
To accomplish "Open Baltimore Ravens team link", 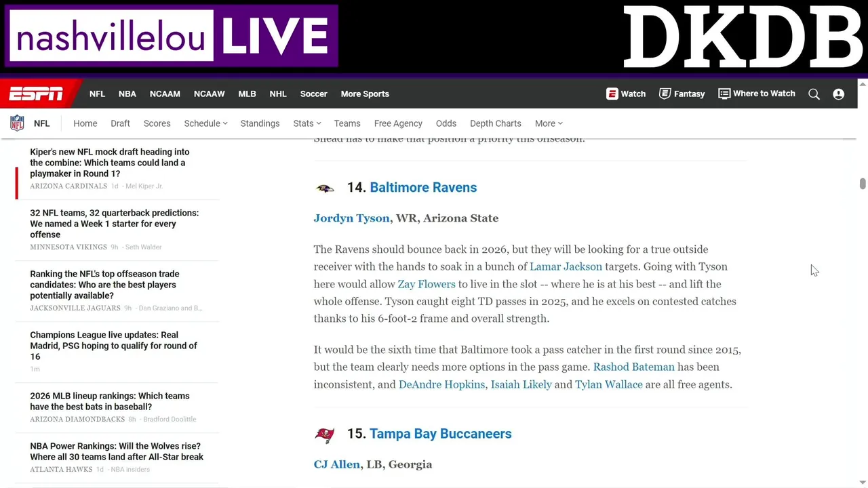I will [423, 188].
